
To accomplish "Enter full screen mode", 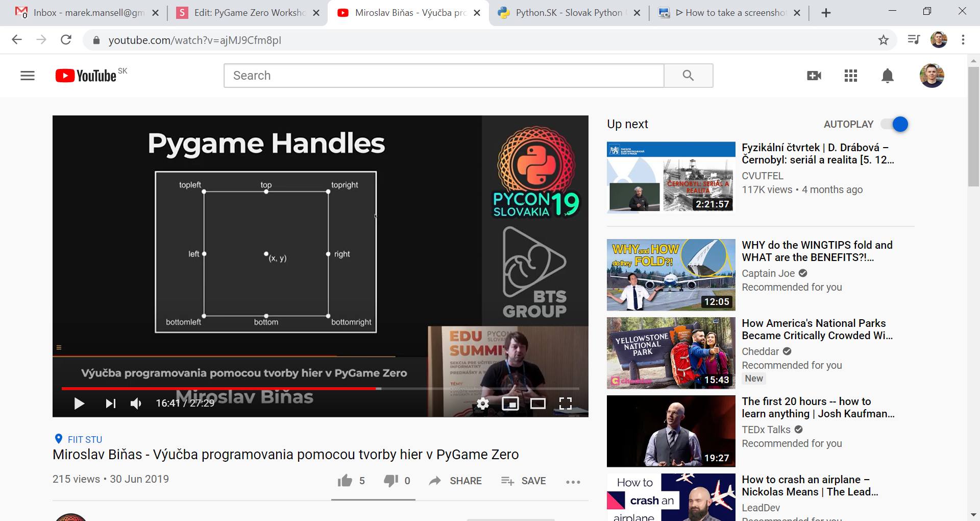I will click(x=566, y=404).
